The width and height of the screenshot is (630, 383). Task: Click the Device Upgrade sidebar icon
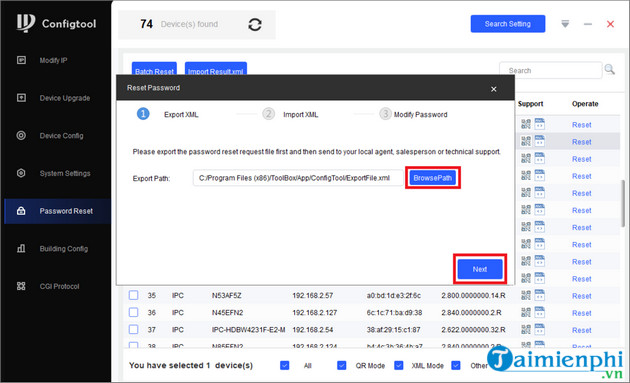[x=21, y=98]
